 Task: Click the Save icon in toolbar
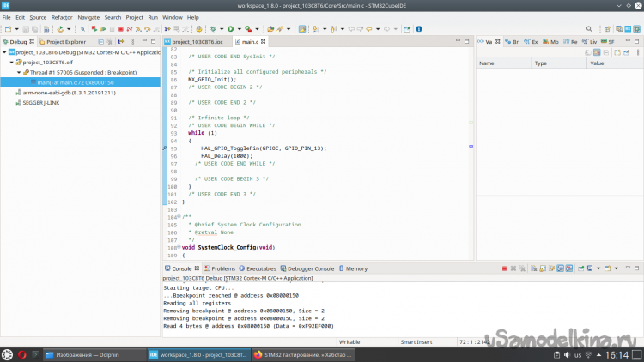pos(24,29)
